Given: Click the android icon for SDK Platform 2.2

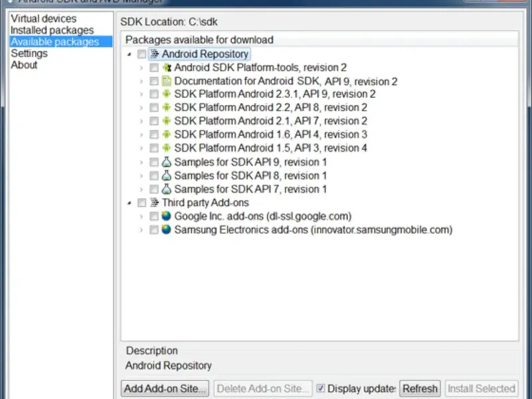Looking at the screenshot, I should coord(166,108).
